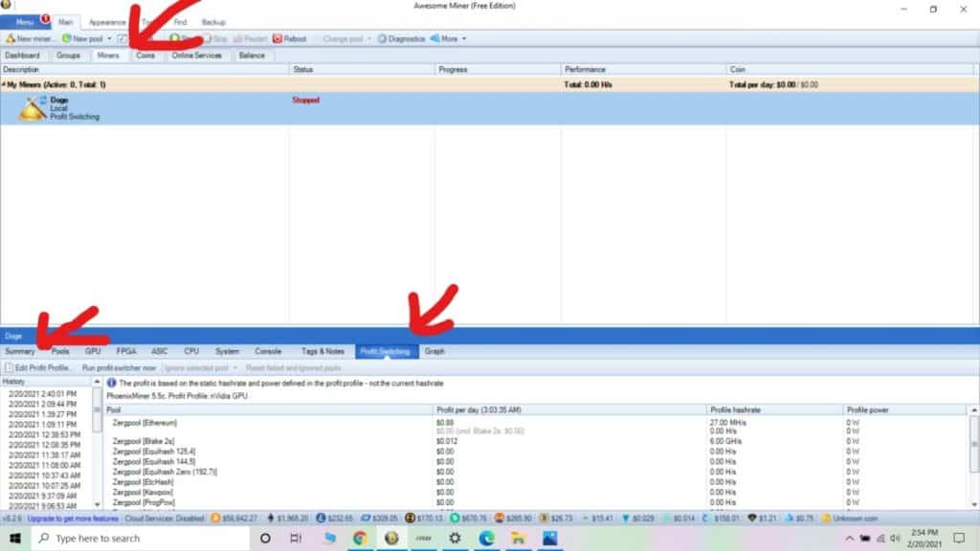Select the Zergpool [KawPow] pool row
Image resolution: width=980 pixels, height=551 pixels.
pos(144,493)
